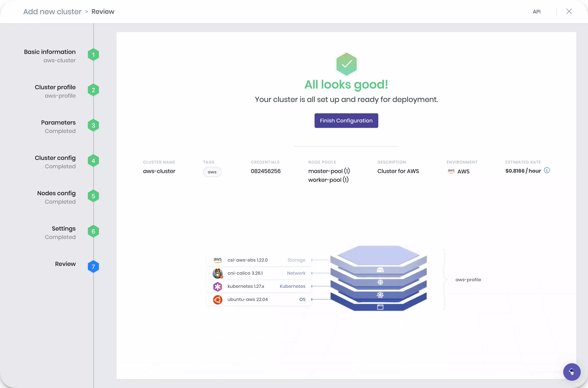Click the cluster name aws-cluster field
This screenshot has height=388, width=588.
(159, 171)
